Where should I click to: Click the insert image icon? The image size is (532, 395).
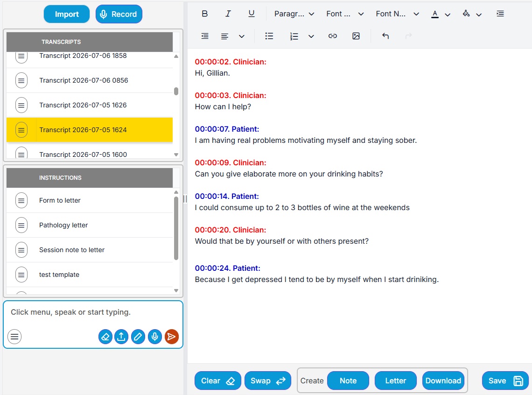click(356, 36)
